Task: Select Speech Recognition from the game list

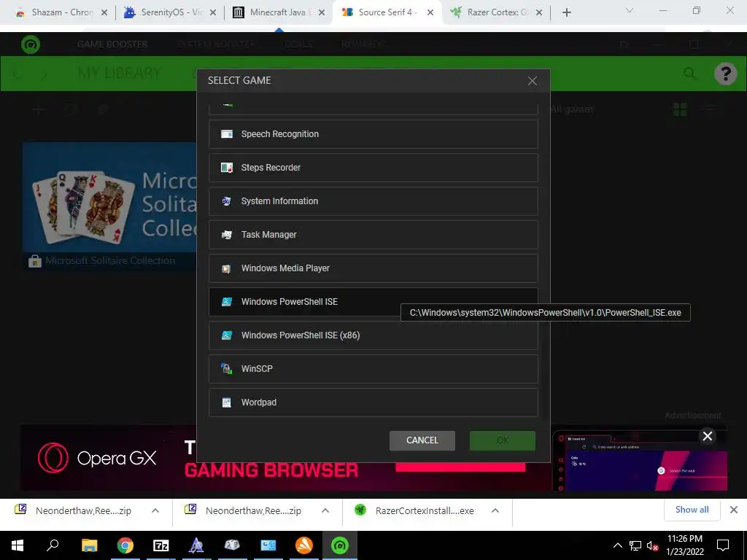Action: click(x=373, y=134)
